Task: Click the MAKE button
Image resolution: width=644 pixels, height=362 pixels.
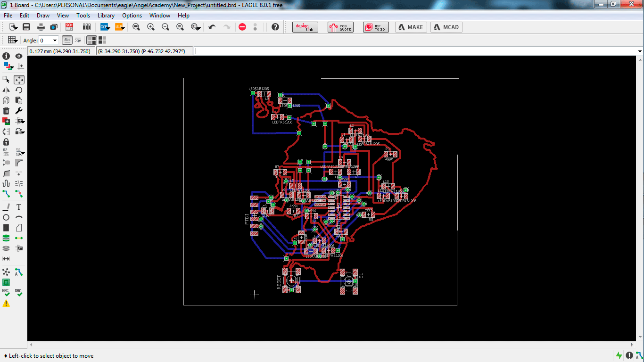Action: pyautogui.click(x=411, y=27)
